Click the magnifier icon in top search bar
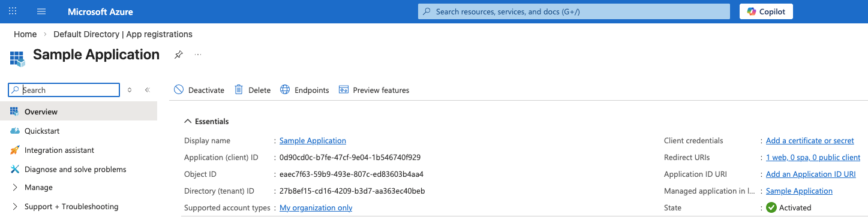868x217 pixels. coord(427,11)
